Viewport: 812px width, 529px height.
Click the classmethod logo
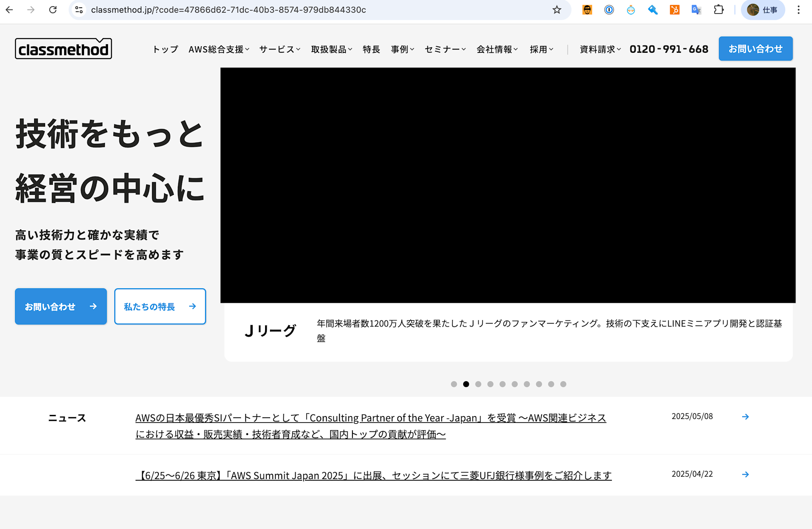pos(63,49)
